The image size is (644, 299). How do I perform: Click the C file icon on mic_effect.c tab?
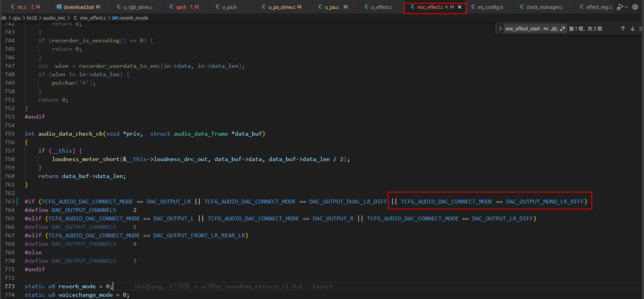[413, 7]
